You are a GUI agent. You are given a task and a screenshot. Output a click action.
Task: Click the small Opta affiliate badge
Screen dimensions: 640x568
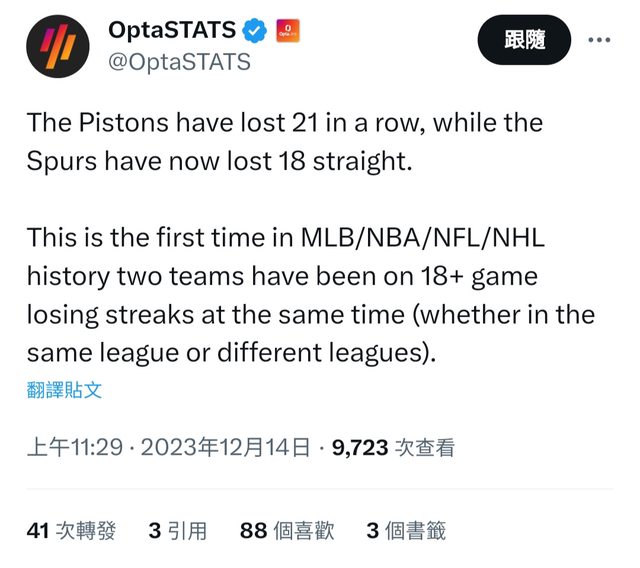287,31
